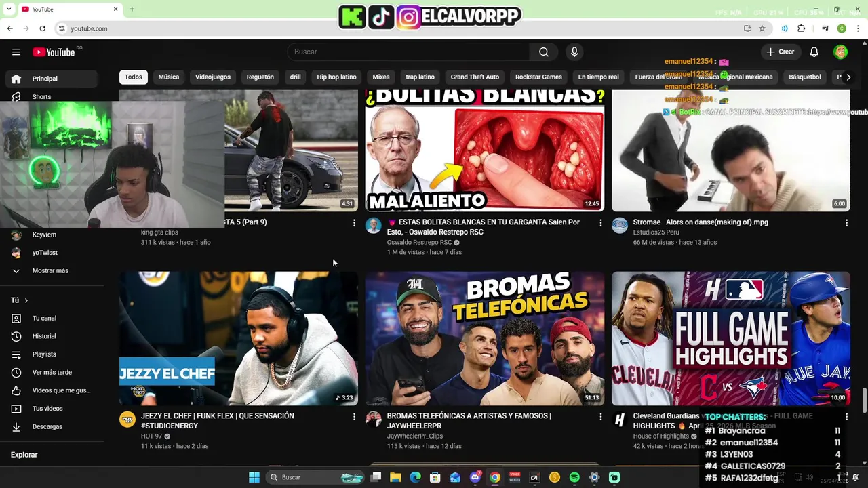Select the Rockstar Games chip
This screenshot has height=488, width=868.
pyautogui.click(x=538, y=77)
